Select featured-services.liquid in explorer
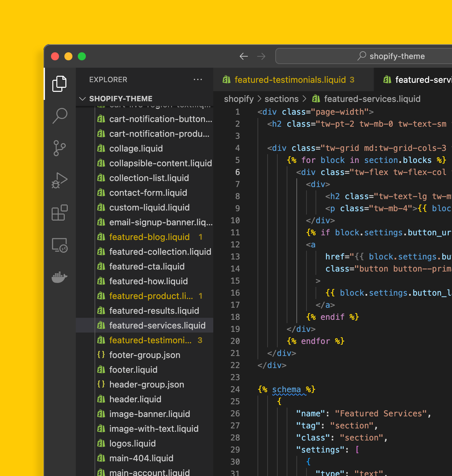This screenshot has width=452, height=476. click(145, 325)
